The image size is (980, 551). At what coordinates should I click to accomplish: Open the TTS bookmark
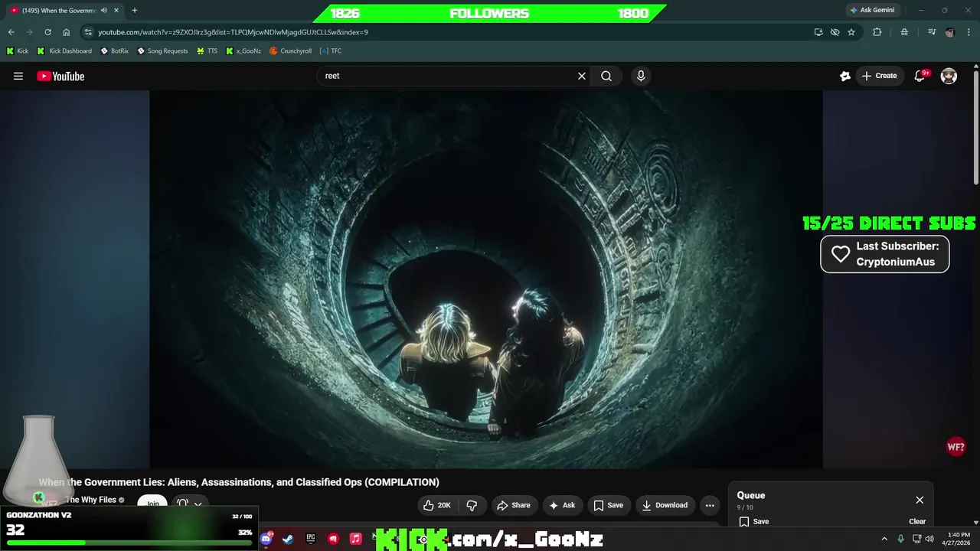pos(207,51)
